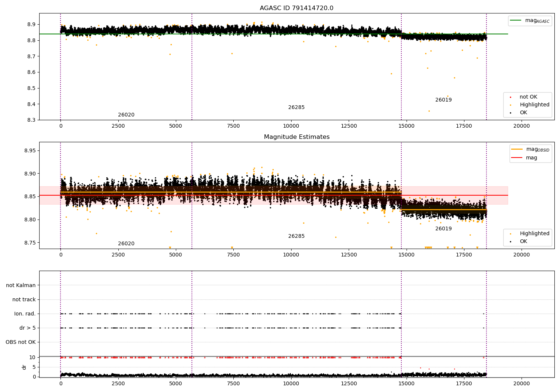Select the "not OK" legend entry
The image size is (560, 392).
[528, 97]
